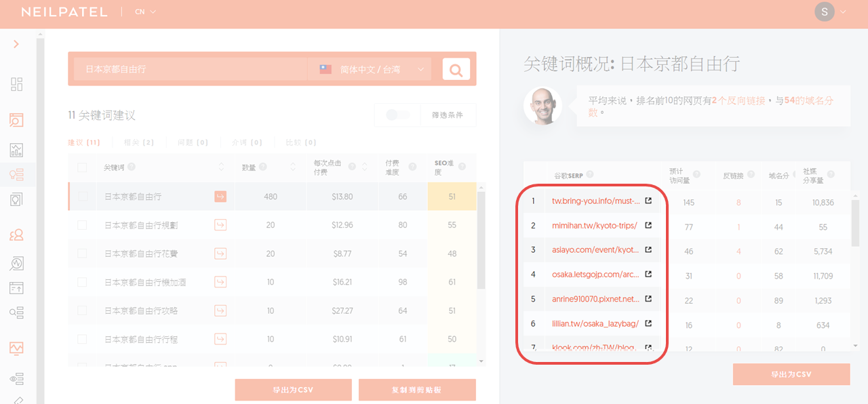Open the Keyword Ideas lightbulb icon in sidebar
The width and height of the screenshot is (868, 404).
pos(17,174)
